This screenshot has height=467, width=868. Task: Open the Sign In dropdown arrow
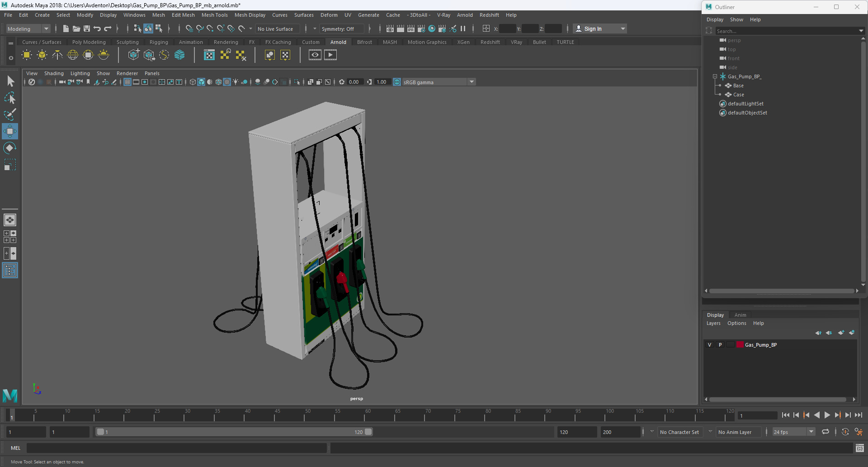pyautogui.click(x=623, y=29)
